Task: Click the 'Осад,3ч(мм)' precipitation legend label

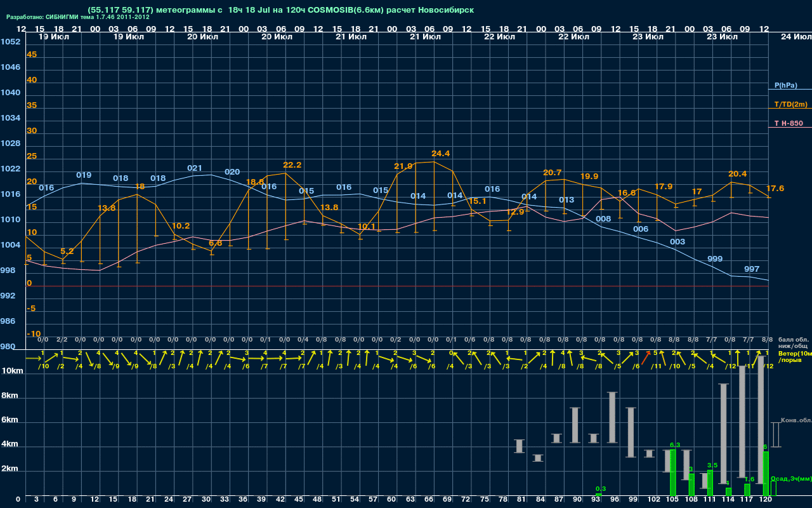Action: pos(791,479)
